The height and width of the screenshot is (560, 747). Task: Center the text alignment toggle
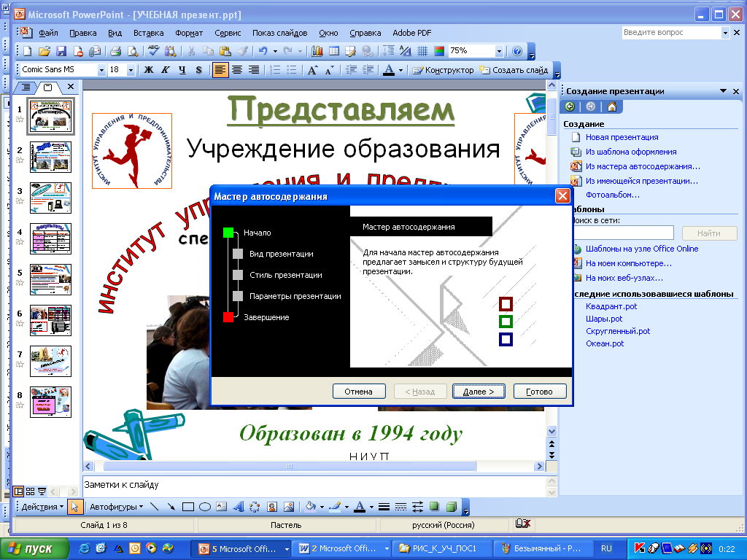pyautogui.click(x=237, y=70)
